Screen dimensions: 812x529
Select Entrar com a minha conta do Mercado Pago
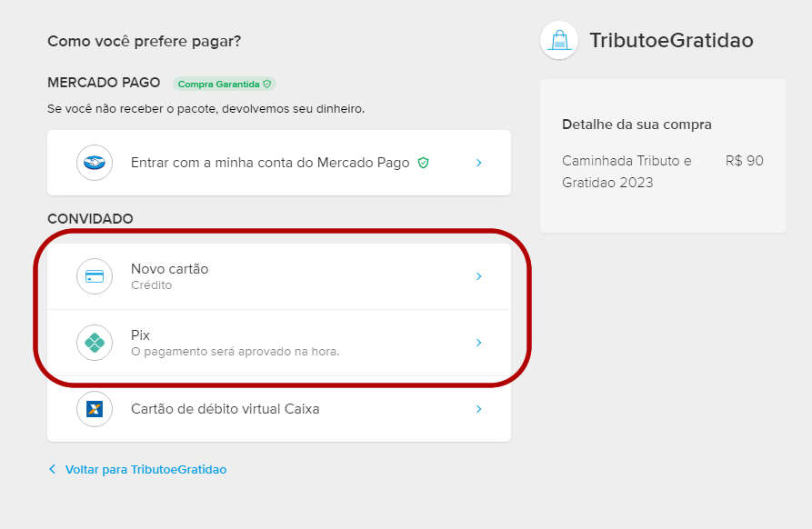(279, 163)
